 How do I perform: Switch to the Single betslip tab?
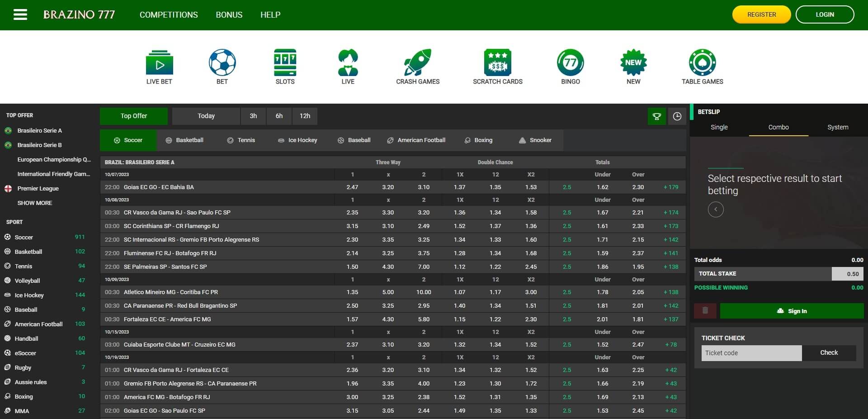point(719,128)
